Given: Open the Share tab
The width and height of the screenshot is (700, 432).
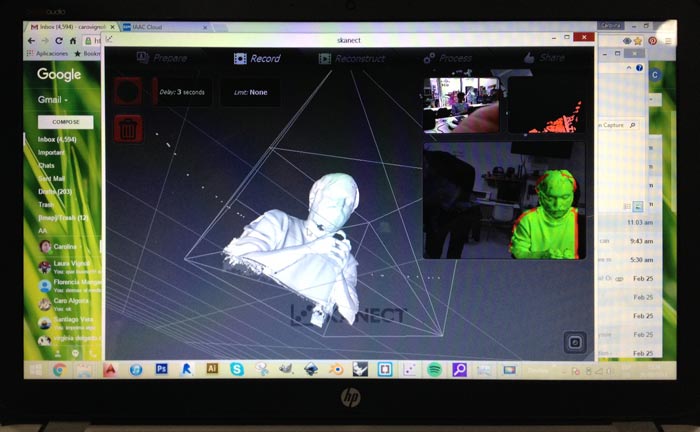Looking at the screenshot, I should pos(545,58).
